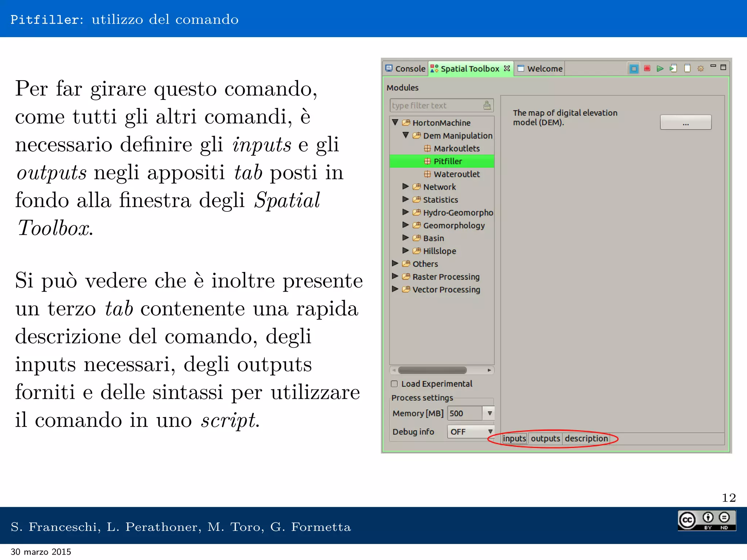Maximize the Spatial Toolbox view panel
The width and height of the screenshot is (747, 560).
[x=723, y=67]
